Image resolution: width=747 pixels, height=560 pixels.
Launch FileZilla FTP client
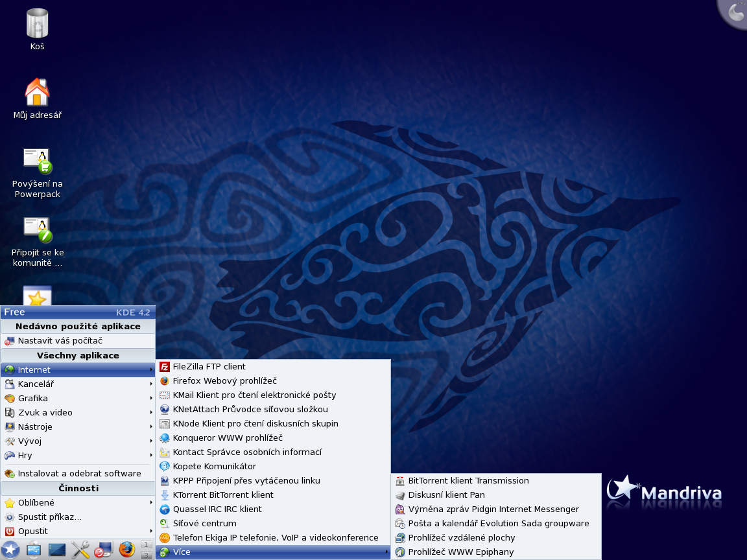pyautogui.click(x=274, y=367)
